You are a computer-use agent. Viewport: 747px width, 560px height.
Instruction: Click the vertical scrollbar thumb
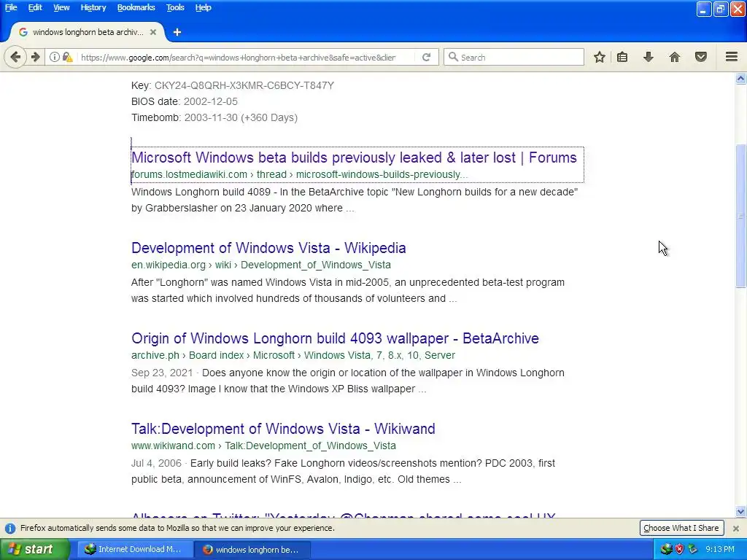[740, 216]
